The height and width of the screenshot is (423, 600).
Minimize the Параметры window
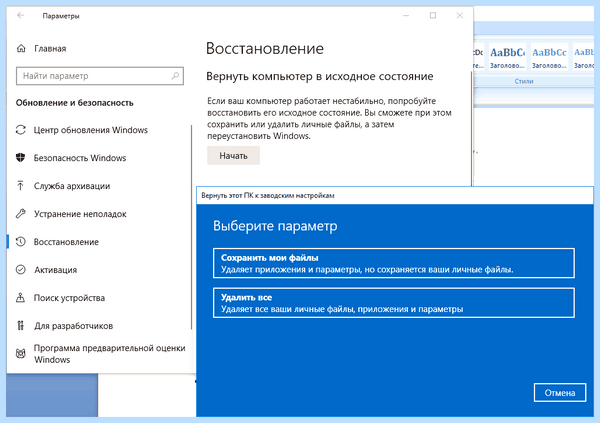point(406,15)
